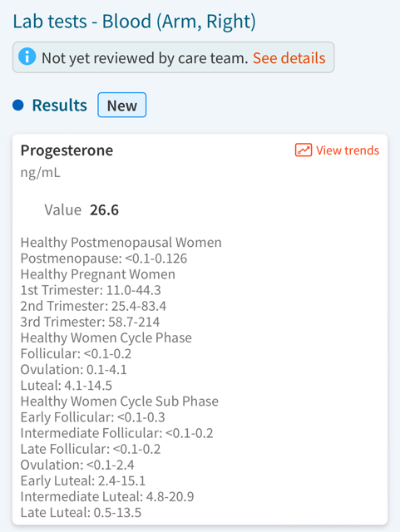This screenshot has height=532, width=400.
Task: Select the Value 26.6 reading
Action: 81,210
